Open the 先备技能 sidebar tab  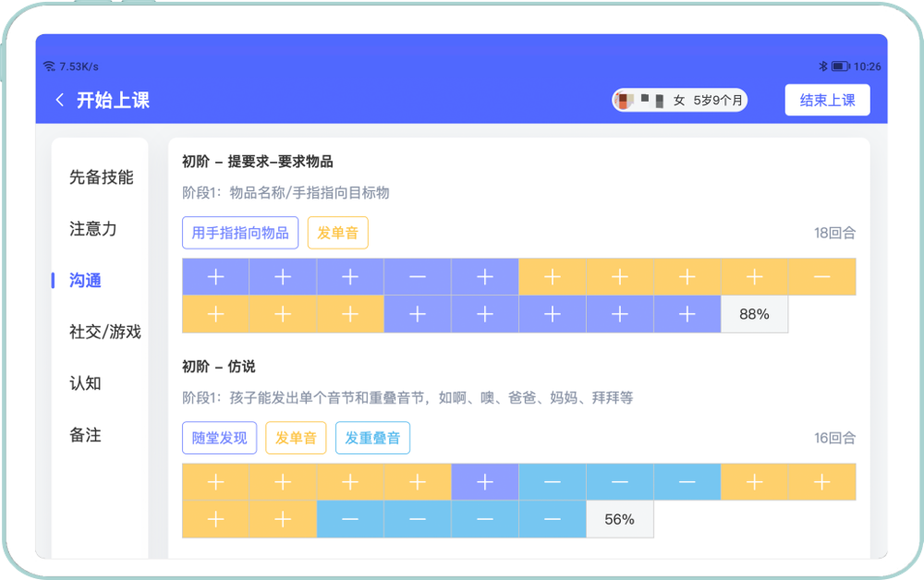pyautogui.click(x=101, y=177)
